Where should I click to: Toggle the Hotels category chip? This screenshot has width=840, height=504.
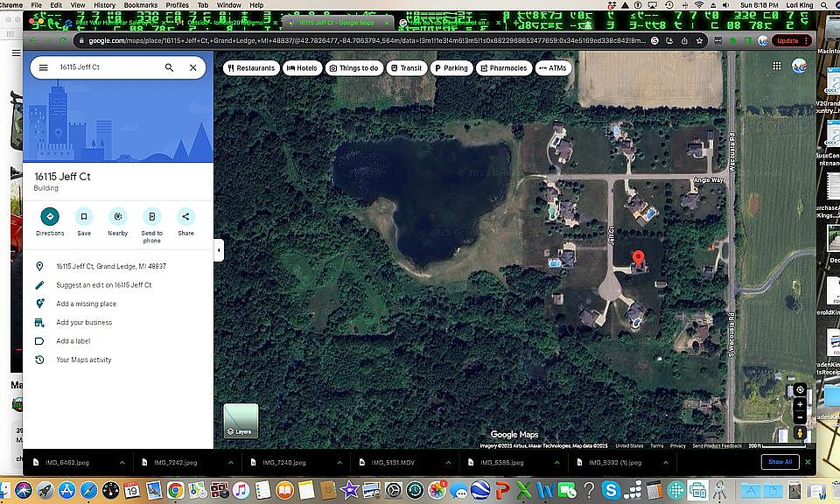(x=301, y=67)
